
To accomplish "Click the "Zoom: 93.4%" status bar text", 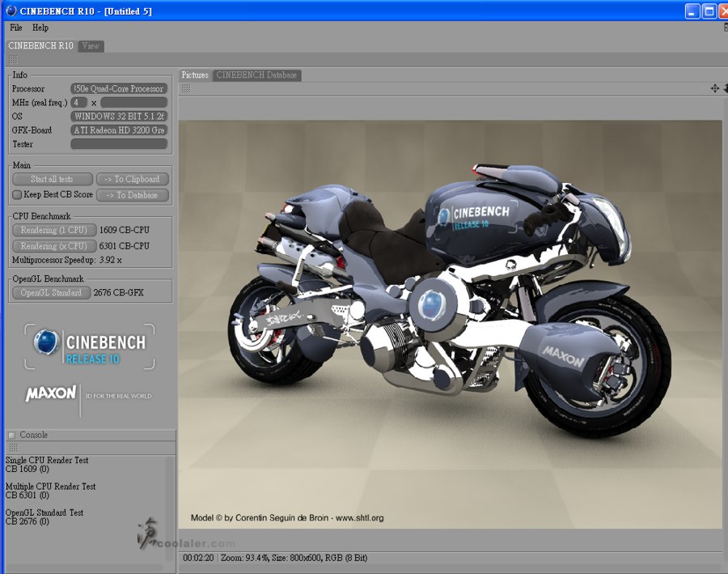I will pyautogui.click(x=244, y=558).
